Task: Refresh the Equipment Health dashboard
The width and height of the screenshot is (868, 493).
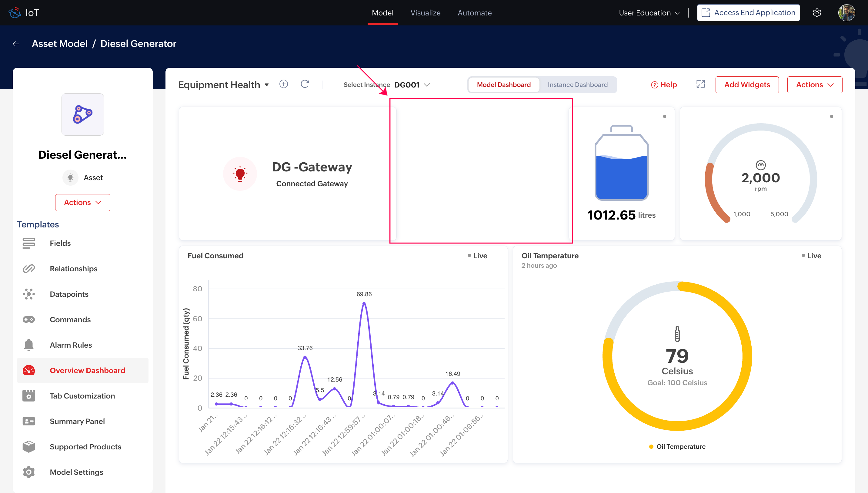Action: pos(305,84)
